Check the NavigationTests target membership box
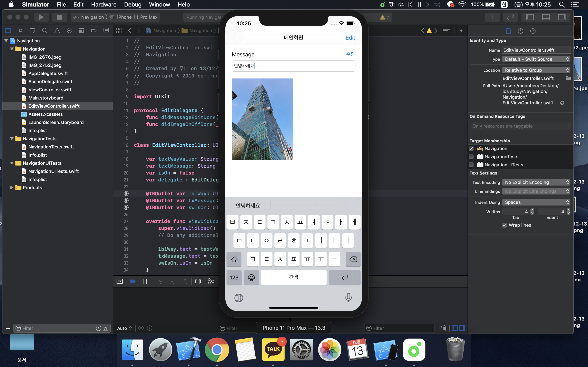Viewport: 588px width, 367px height. [x=471, y=157]
